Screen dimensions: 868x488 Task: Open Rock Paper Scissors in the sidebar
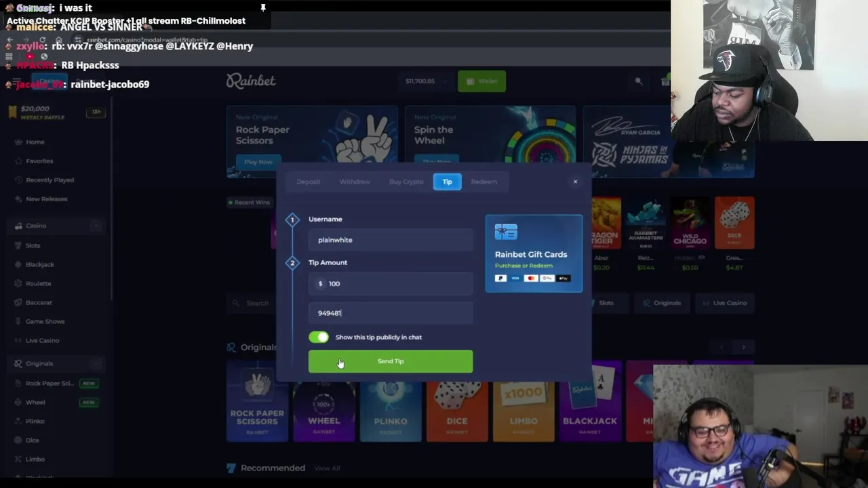[x=50, y=384]
